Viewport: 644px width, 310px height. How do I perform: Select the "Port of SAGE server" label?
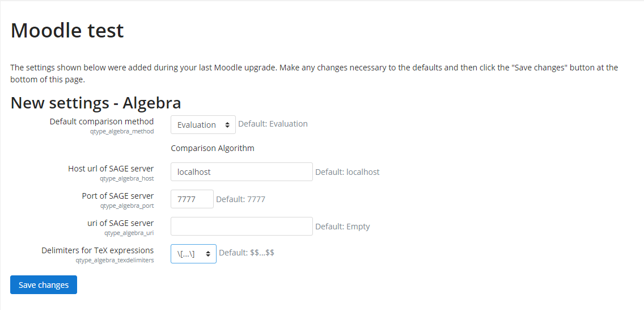[117, 196]
